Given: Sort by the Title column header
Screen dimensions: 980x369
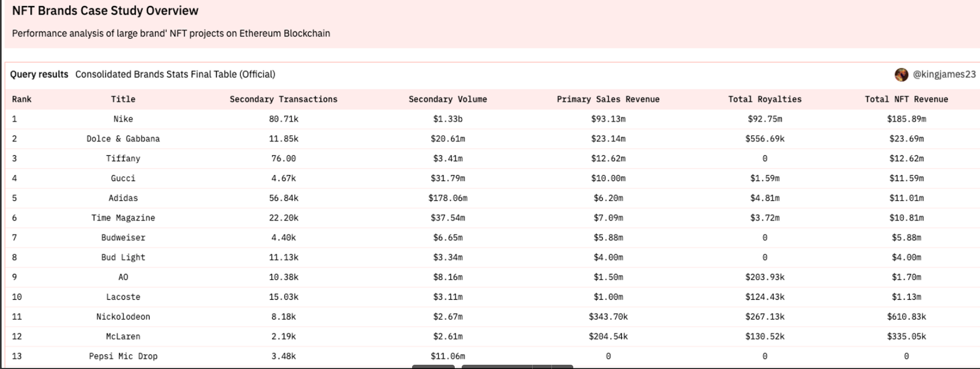Looking at the screenshot, I should [x=123, y=99].
